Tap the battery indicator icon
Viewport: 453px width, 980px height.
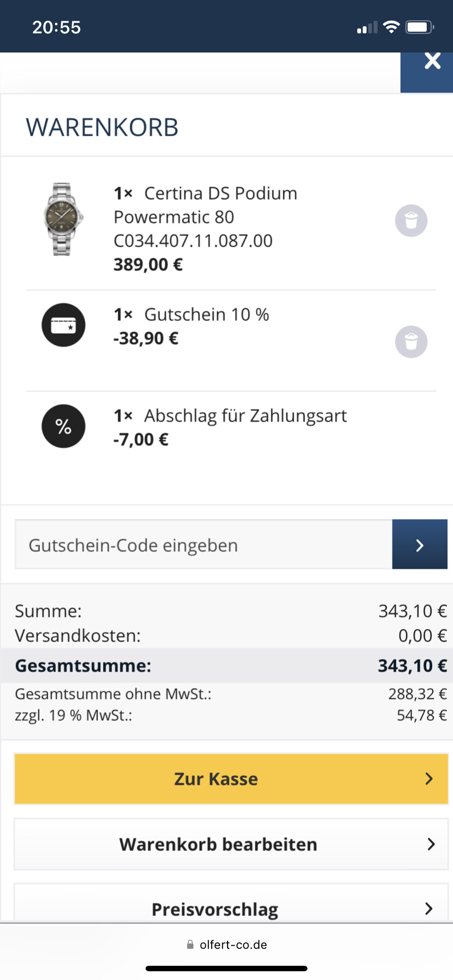tap(420, 27)
